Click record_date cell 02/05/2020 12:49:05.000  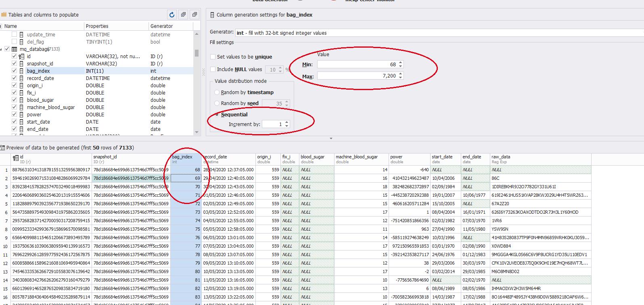[228, 204]
